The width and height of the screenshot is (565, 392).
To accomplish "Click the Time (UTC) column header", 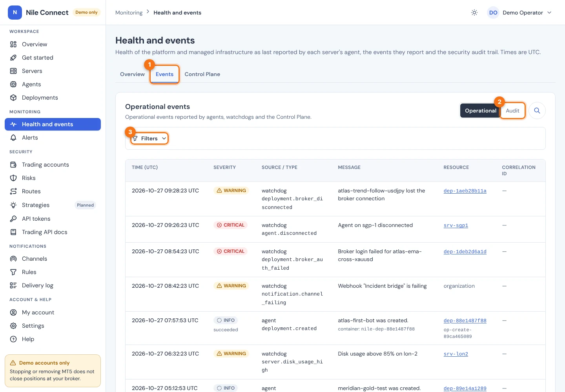I will (145, 167).
